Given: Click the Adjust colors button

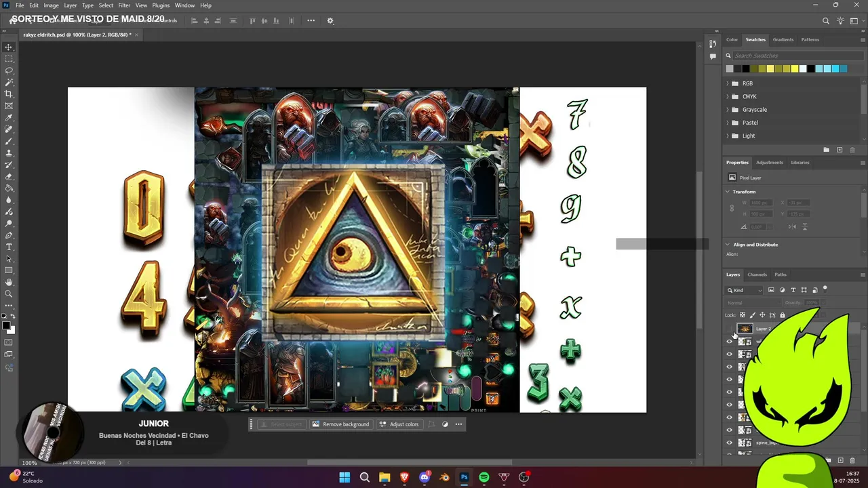Looking at the screenshot, I should pyautogui.click(x=399, y=424).
